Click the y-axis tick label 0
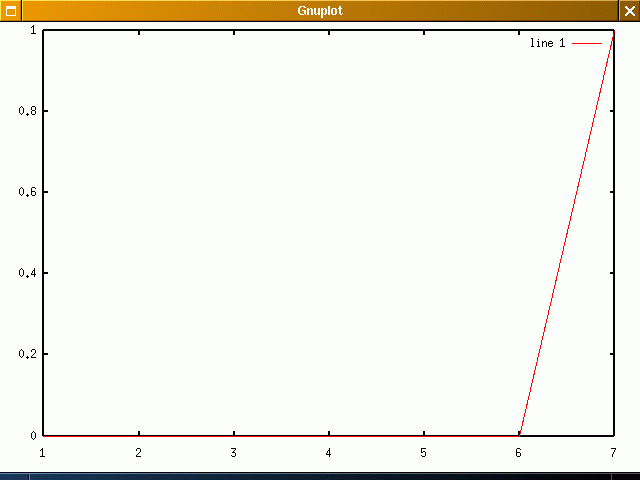This screenshot has height=480, width=640. coord(34,436)
